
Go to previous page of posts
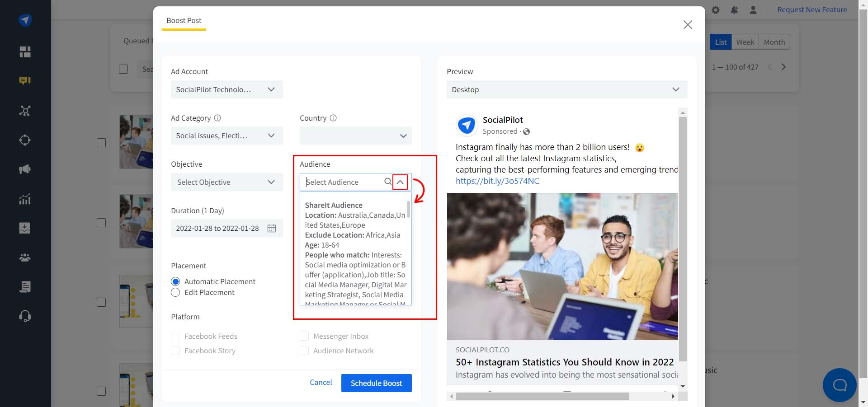(x=770, y=67)
